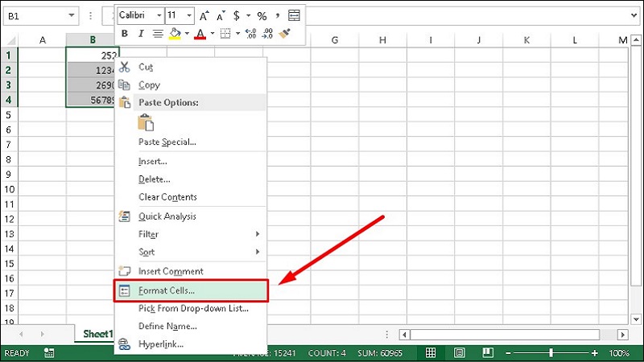The image size is (644, 362).
Task: Choose Define Name... in the context menu
Action: click(x=191, y=327)
